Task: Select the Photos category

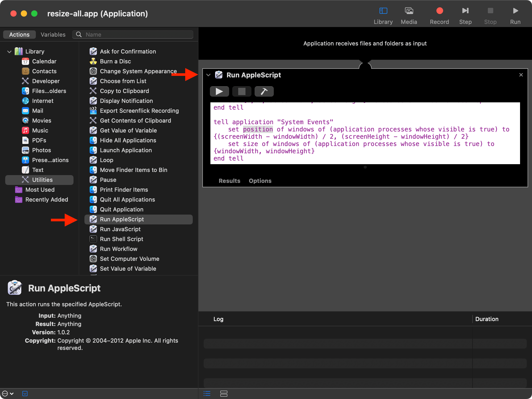Action: tap(36, 150)
